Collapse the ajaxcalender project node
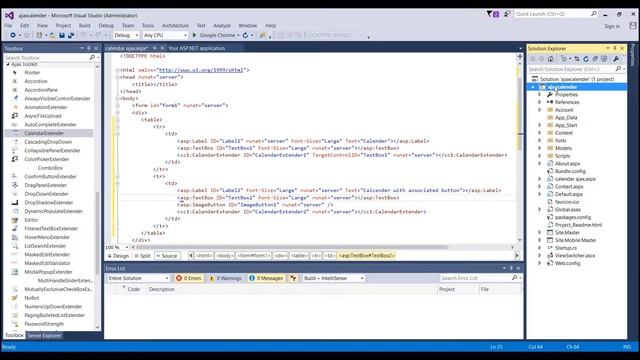640x360 pixels. click(x=533, y=87)
